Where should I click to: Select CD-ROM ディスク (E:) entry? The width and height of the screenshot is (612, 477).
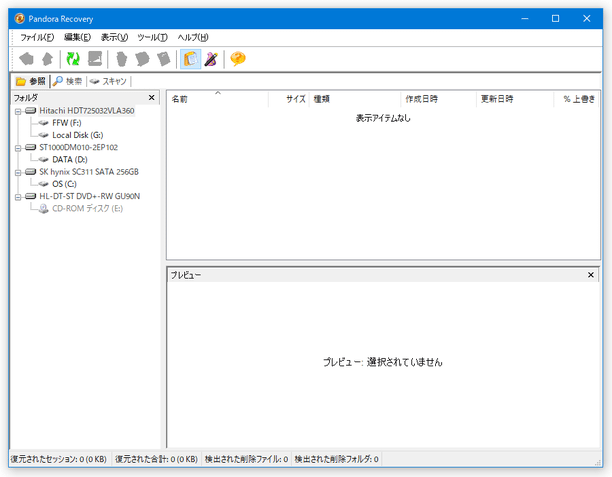tap(87, 208)
